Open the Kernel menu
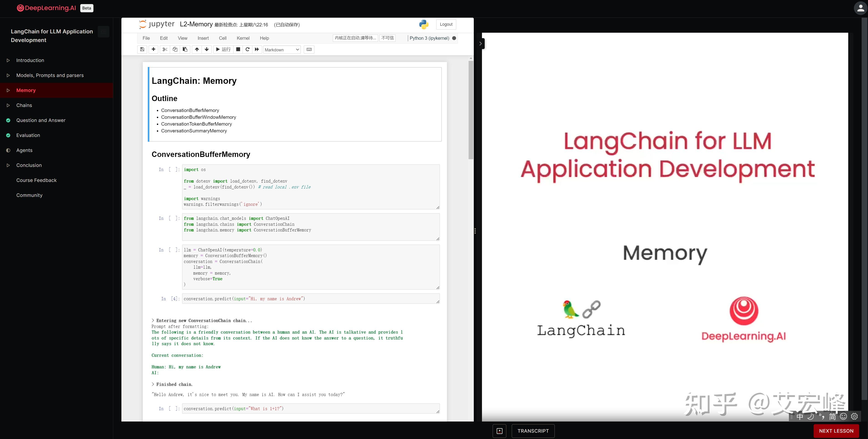The image size is (868, 439). click(243, 38)
